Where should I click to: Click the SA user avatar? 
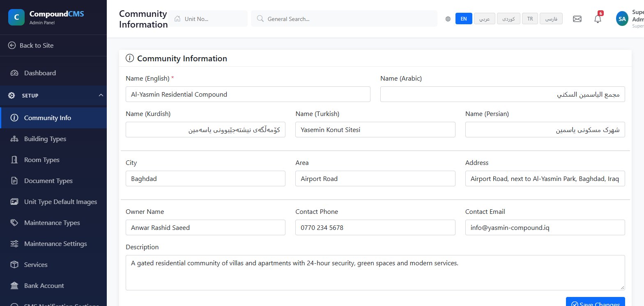point(622,19)
